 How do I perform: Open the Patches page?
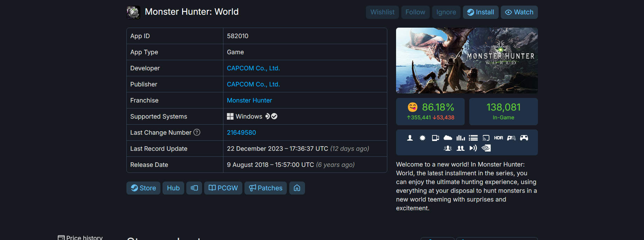(265, 188)
